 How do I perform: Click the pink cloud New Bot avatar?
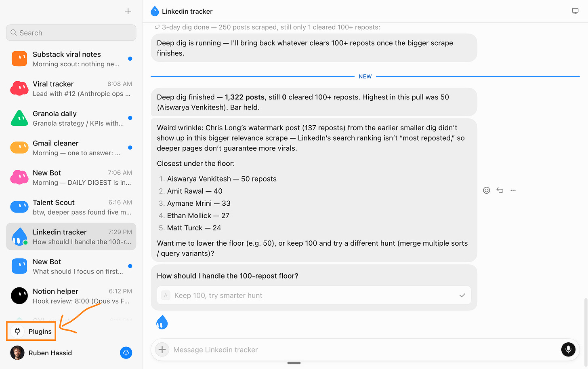click(x=19, y=177)
